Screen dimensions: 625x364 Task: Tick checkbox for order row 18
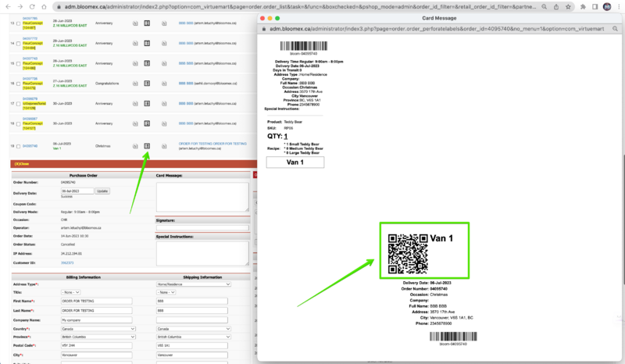pyautogui.click(x=18, y=123)
